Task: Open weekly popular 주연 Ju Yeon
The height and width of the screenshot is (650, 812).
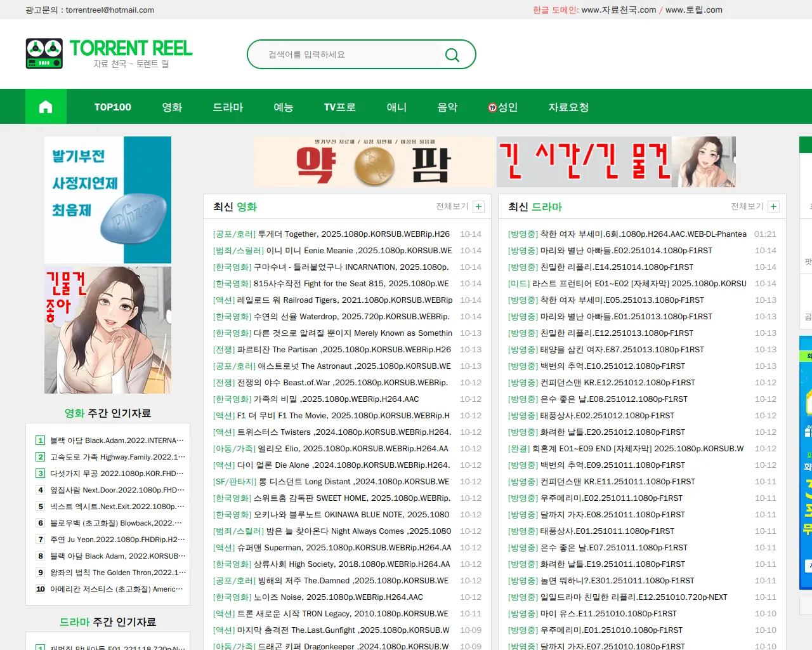Action: (x=117, y=540)
